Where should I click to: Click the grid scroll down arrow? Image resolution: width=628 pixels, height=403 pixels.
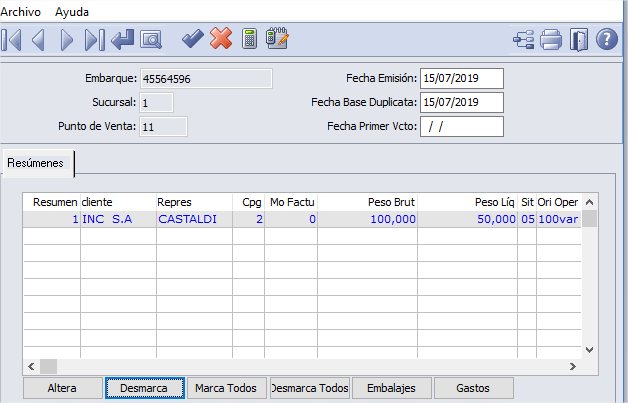589,350
